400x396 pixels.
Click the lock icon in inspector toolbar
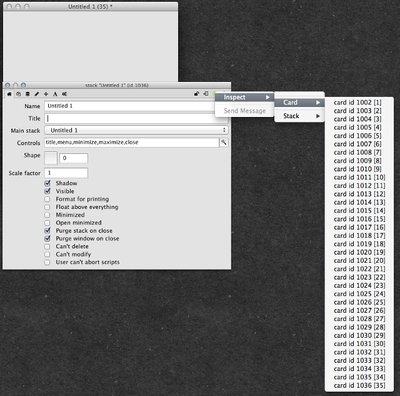197,94
